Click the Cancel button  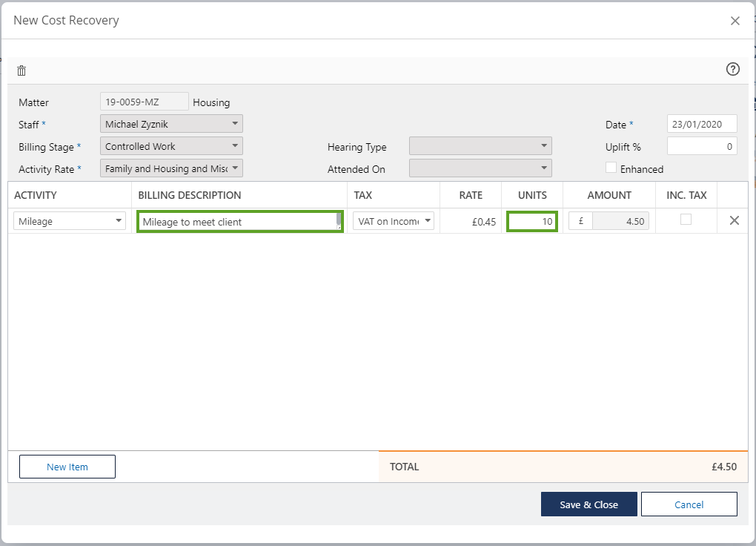(x=689, y=504)
